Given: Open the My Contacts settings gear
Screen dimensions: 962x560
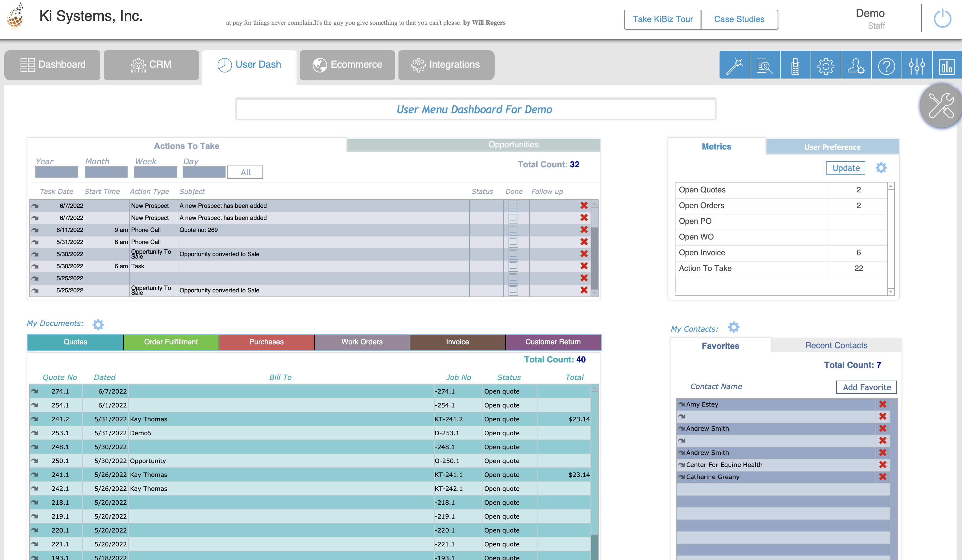Looking at the screenshot, I should point(734,327).
